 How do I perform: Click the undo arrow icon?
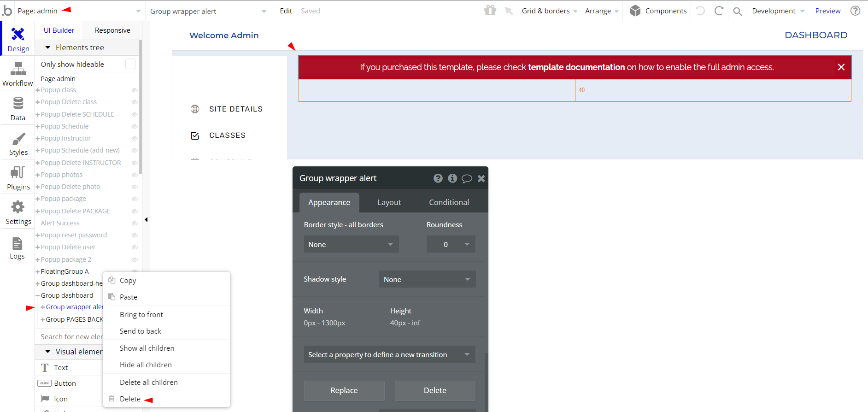(700, 11)
